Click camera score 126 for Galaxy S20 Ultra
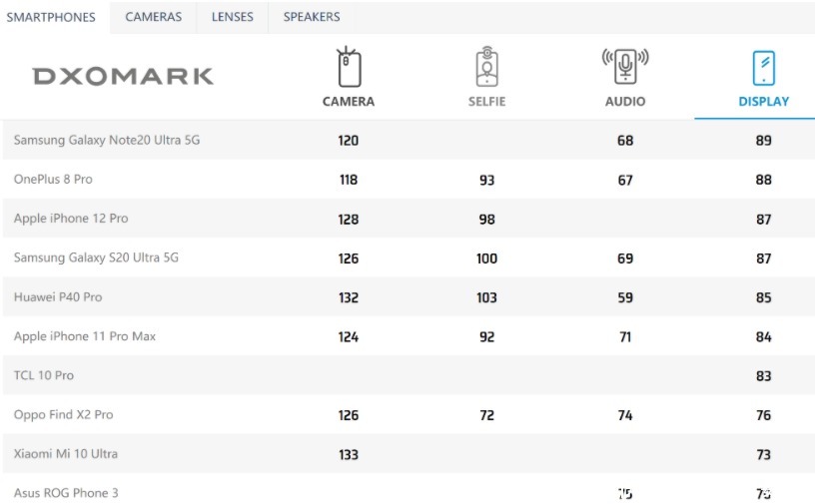Image resolution: width=815 pixels, height=504 pixels. point(349,258)
